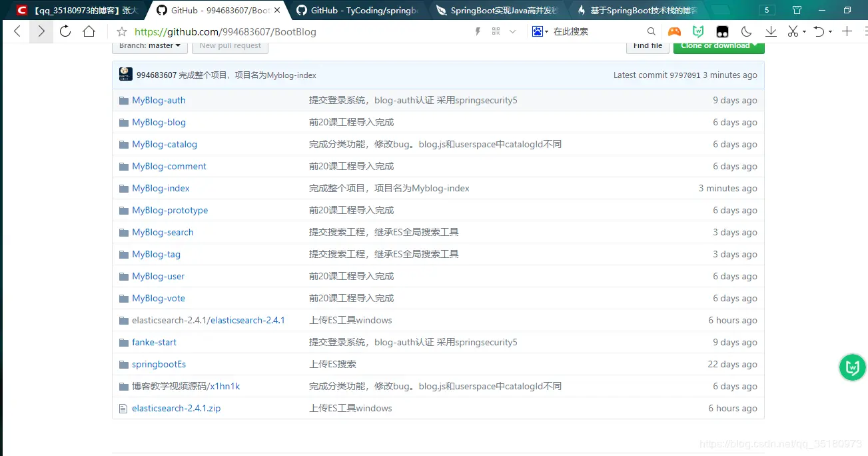Click the New pull request button
This screenshot has width=868, height=456.
230,45
